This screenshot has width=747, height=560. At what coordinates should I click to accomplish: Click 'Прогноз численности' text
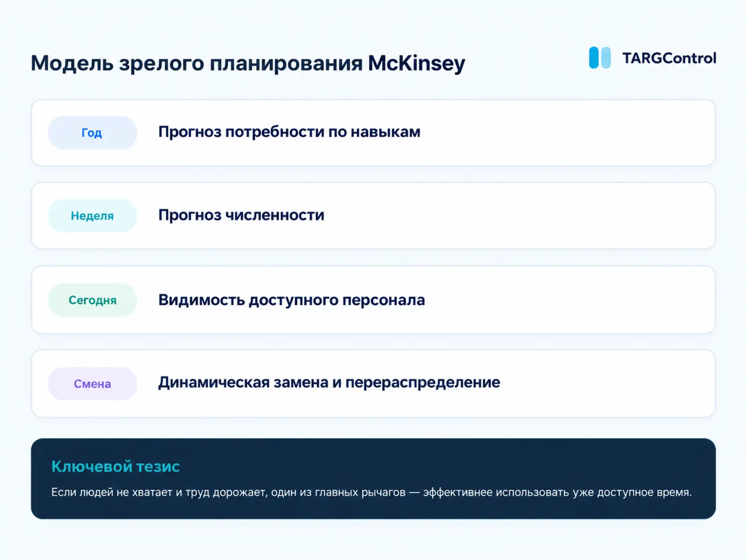pos(241,215)
